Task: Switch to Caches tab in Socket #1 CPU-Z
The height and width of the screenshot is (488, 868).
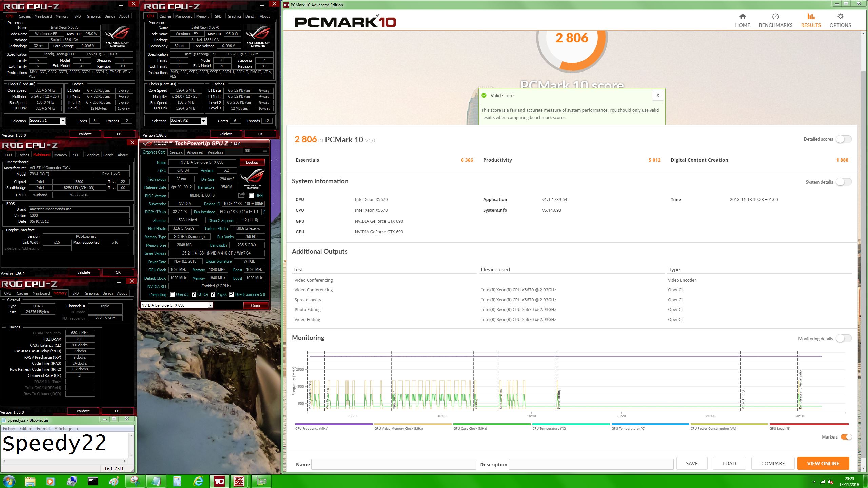Action: pos(24,16)
